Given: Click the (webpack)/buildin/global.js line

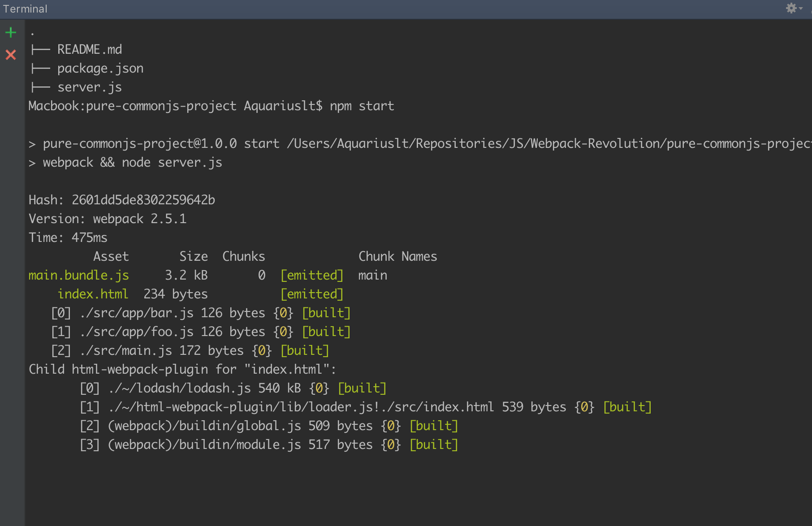Looking at the screenshot, I should pos(269,426).
